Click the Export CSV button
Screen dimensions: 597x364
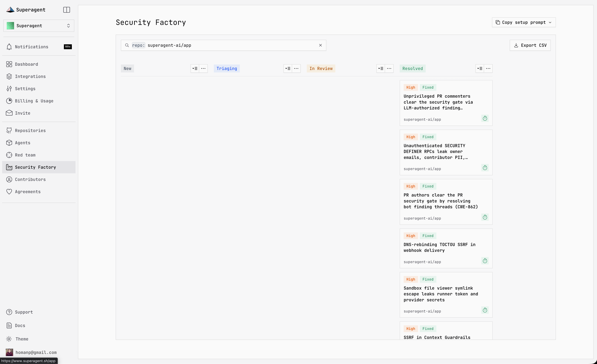click(530, 45)
